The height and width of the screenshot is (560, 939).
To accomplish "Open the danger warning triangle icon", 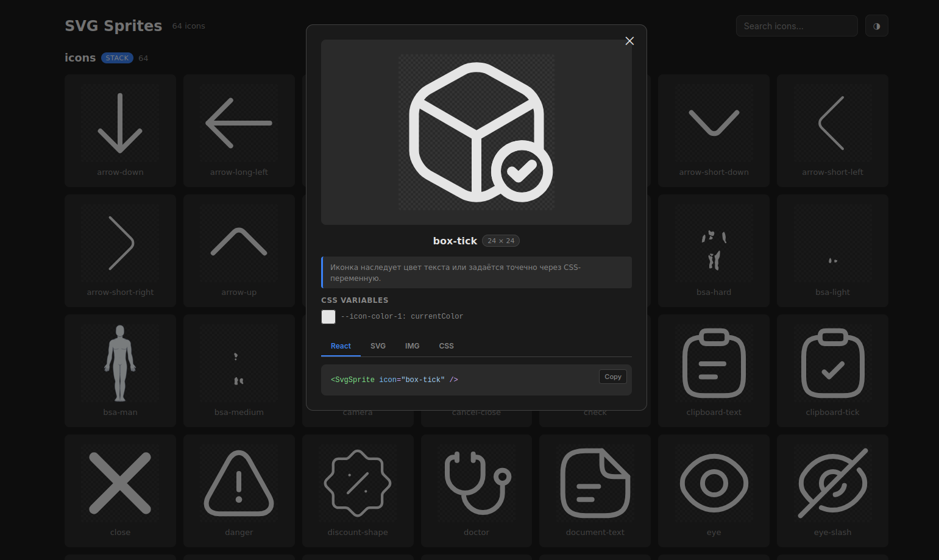I will pos(239,491).
